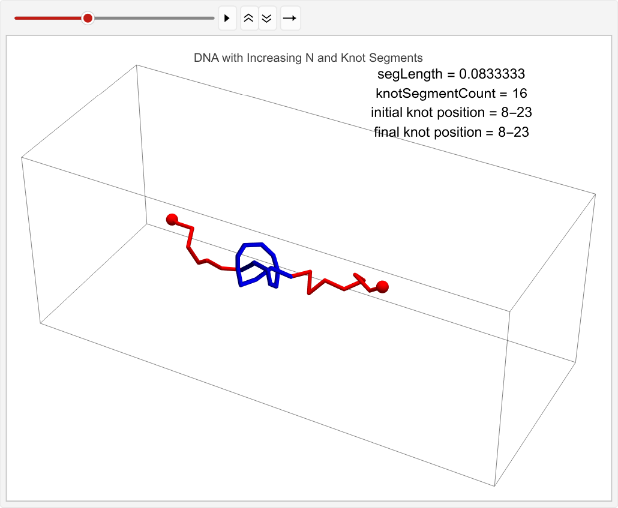Viewport: 618px width, 508px height.
Task: Click the segLength = 0.0833333 label
Action: [x=451, y=74]
